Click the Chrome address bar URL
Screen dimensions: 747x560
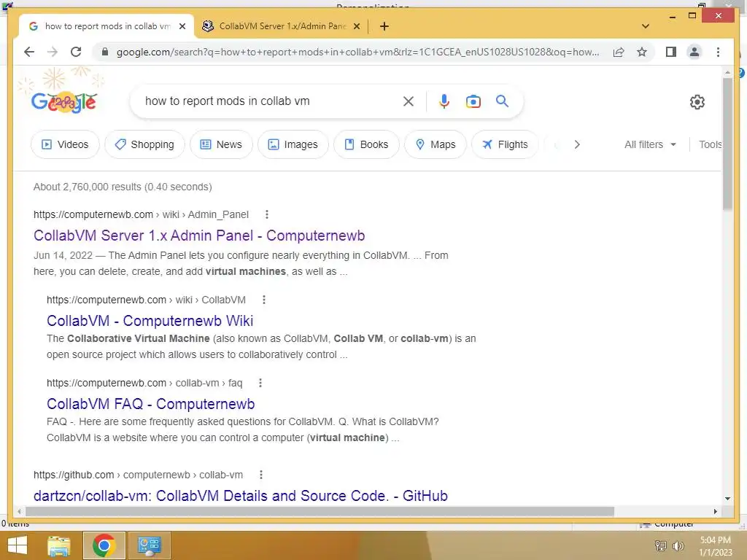click(357, 52)
